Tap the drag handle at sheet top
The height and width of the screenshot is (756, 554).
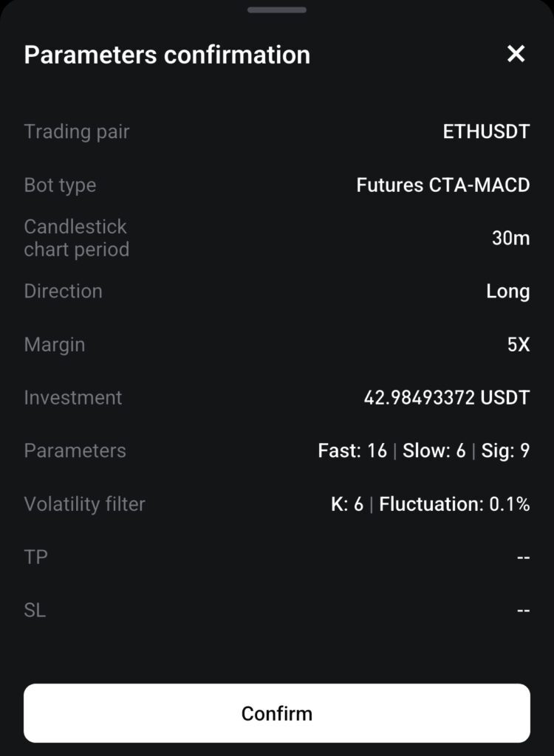coord(277,10)
